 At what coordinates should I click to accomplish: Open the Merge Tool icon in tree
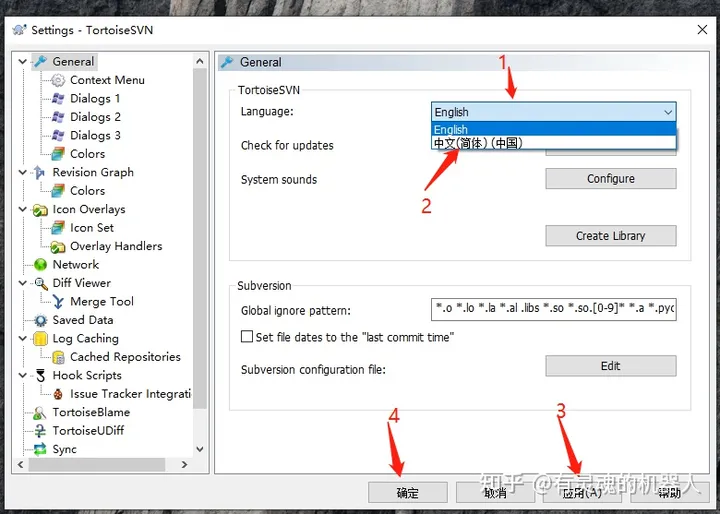tap(59, 302)
